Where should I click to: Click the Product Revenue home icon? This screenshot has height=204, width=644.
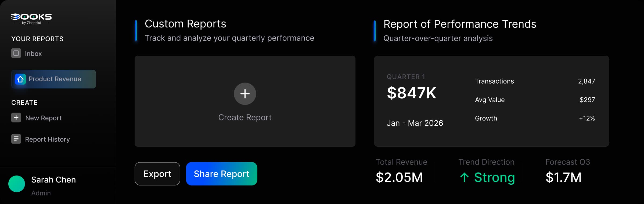20,79
